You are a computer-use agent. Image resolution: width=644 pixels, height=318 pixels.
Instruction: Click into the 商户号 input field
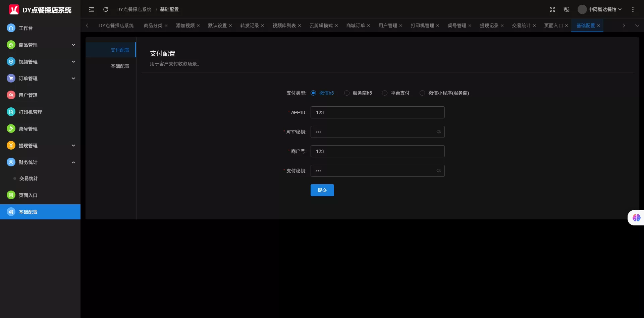(x=377, y=151)
